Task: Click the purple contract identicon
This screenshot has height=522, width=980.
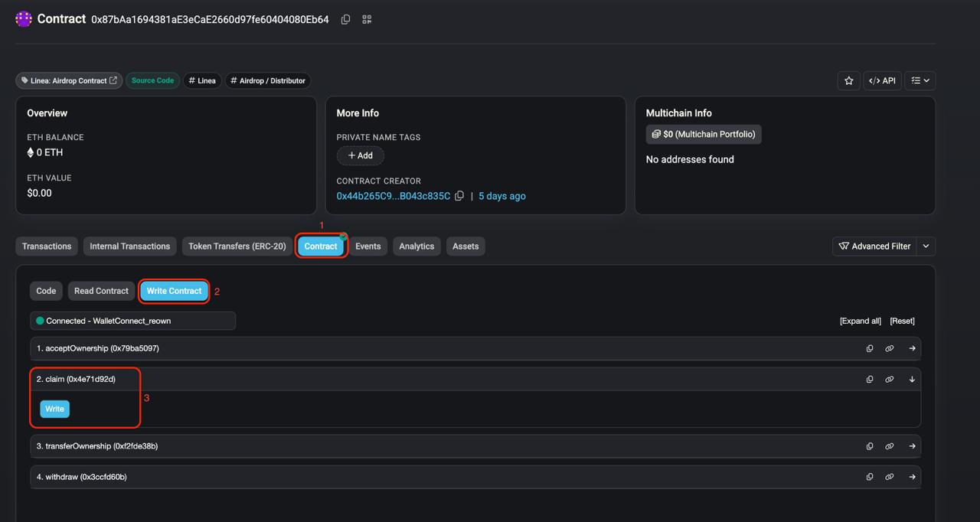Action: point(24,19)
